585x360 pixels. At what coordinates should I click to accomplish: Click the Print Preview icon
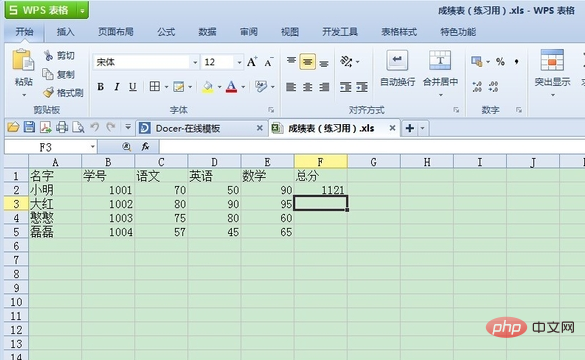point(78,128)
